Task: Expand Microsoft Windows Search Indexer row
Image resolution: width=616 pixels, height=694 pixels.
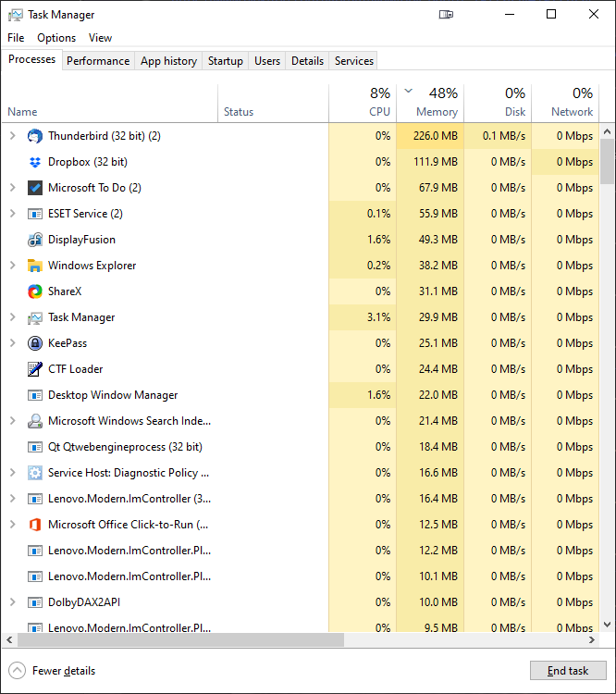Action: (13, 421)
